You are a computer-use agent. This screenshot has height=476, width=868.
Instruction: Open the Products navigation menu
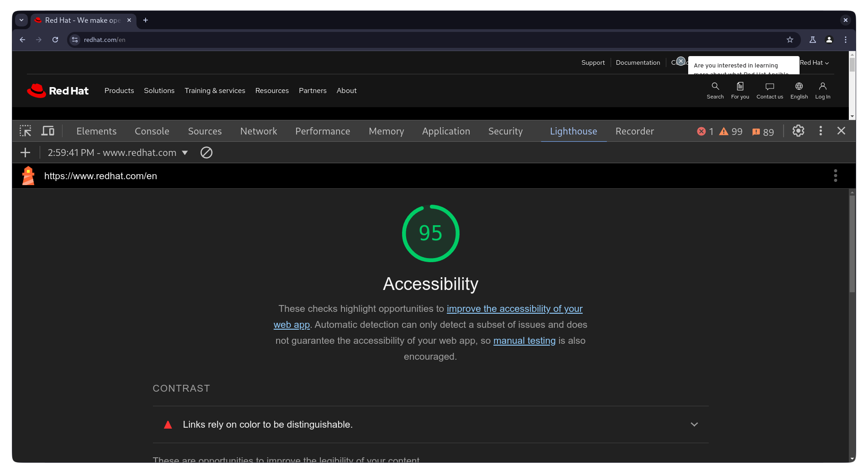click(x=119, y=91)
